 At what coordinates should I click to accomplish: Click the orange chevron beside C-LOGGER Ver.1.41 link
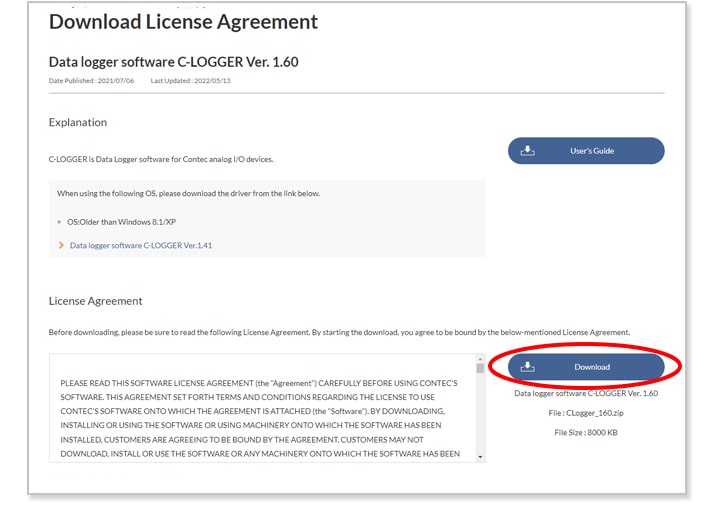click(61, 245)
